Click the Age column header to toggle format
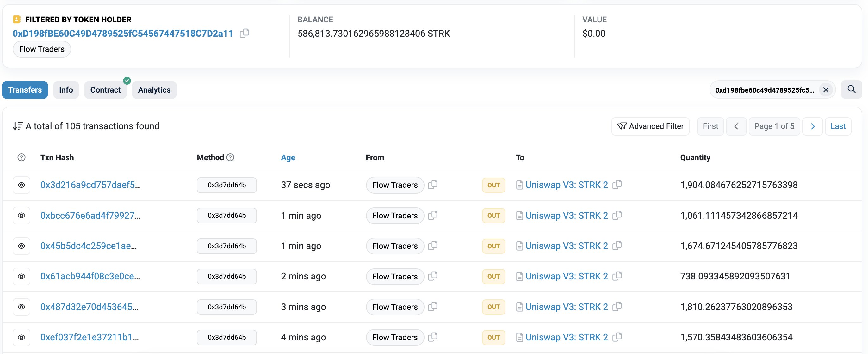The image size is (868, 354). [288, 158]
